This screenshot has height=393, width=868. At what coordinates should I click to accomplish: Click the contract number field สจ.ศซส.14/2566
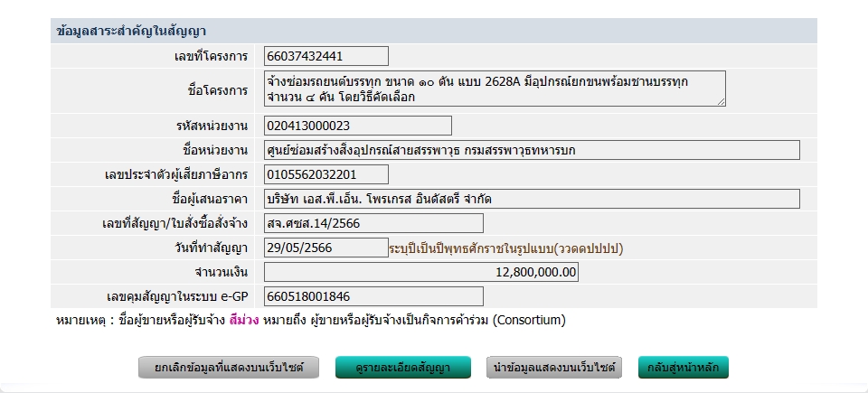point(373,223)
